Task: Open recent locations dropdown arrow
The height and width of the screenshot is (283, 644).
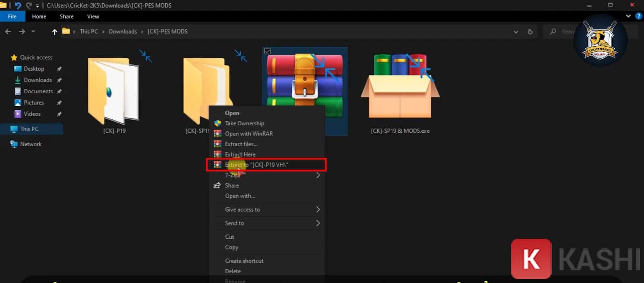Action: [33, 31]
